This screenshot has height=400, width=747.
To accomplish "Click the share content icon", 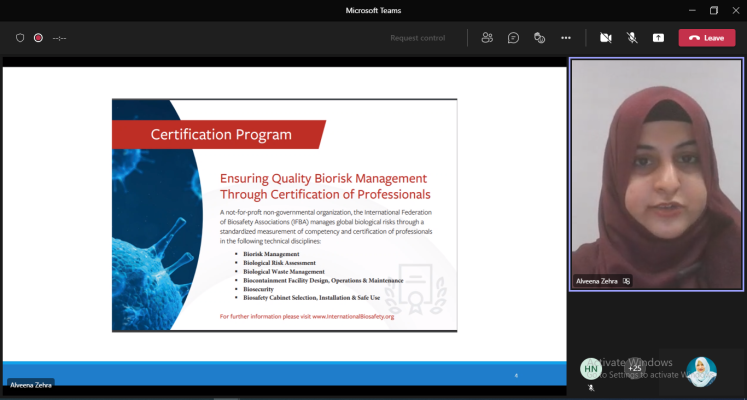I will coord(658,38).
